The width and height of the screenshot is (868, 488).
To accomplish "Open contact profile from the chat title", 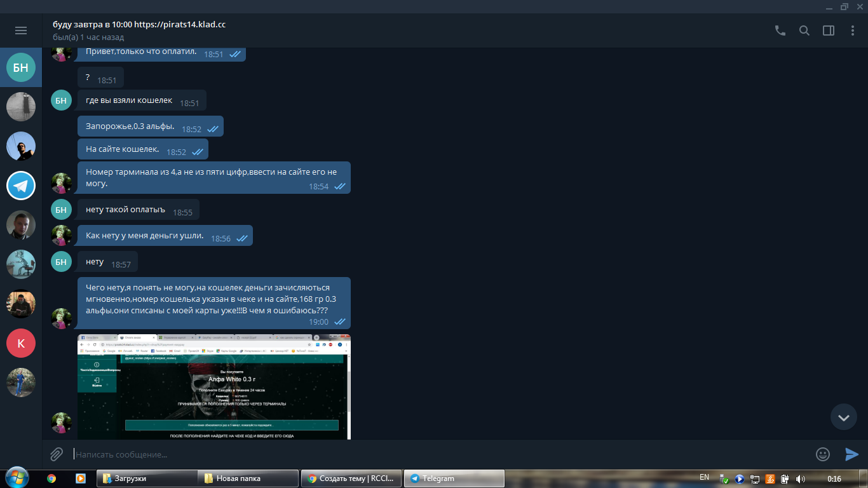I will tap(139, 25).
